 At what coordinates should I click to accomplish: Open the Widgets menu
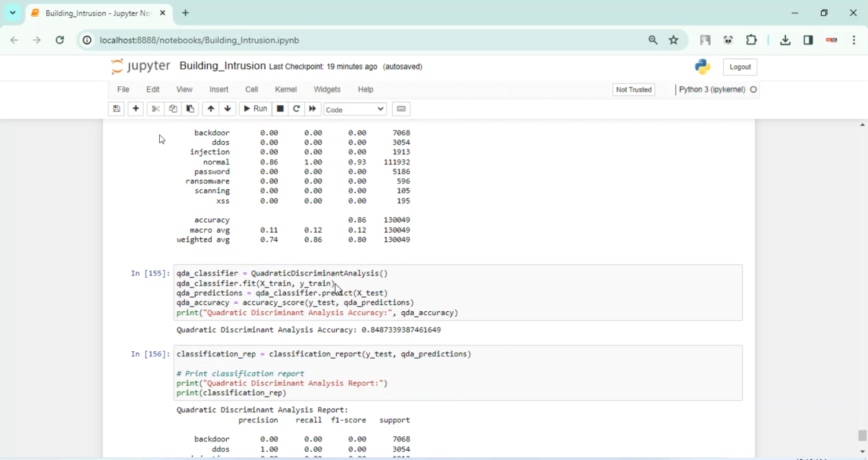[x=327, y=89]
